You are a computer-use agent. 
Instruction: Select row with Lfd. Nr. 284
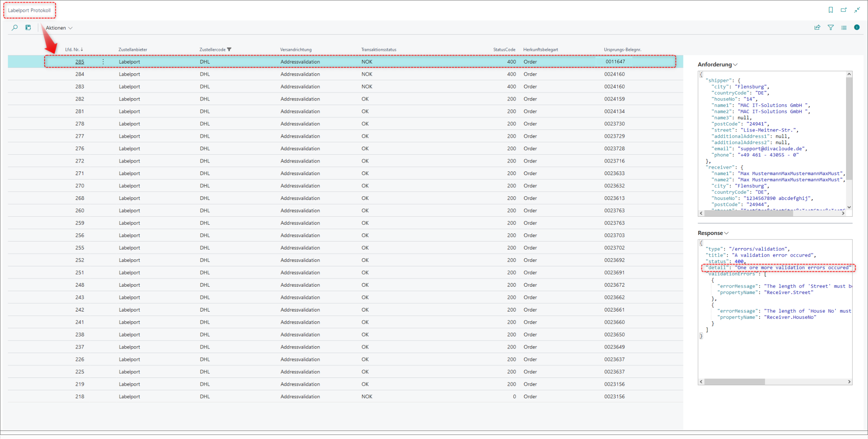tap(346, 74)
